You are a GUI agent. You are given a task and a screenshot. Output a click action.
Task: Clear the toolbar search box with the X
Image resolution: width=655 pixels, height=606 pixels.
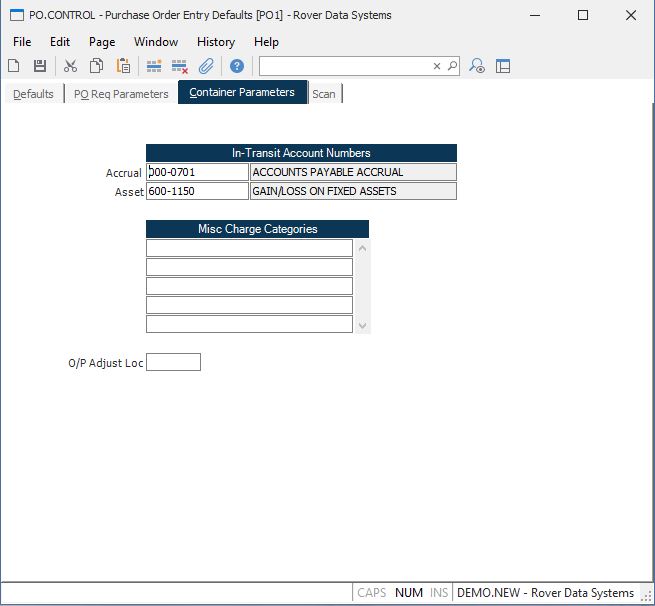[436, 66]
